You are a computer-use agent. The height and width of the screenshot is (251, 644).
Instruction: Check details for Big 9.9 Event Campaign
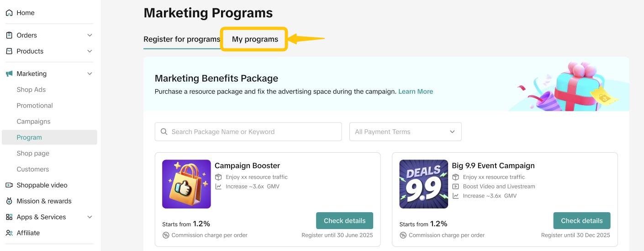coord(581,221)
